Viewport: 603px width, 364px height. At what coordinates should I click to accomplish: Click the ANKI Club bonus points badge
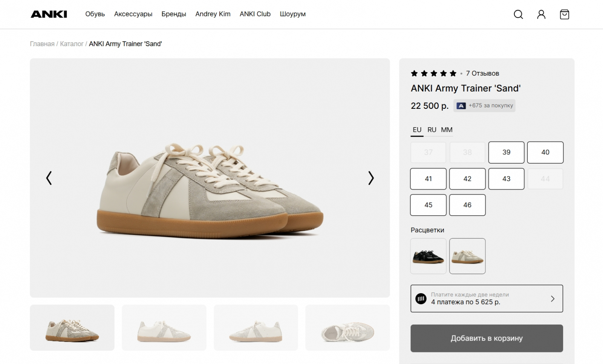click(x=484, y=106)
